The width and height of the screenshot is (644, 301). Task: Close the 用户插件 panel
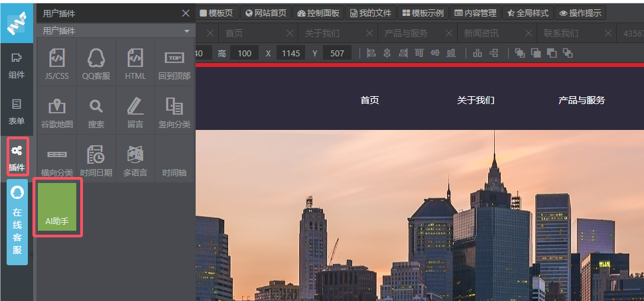point(186,13)
